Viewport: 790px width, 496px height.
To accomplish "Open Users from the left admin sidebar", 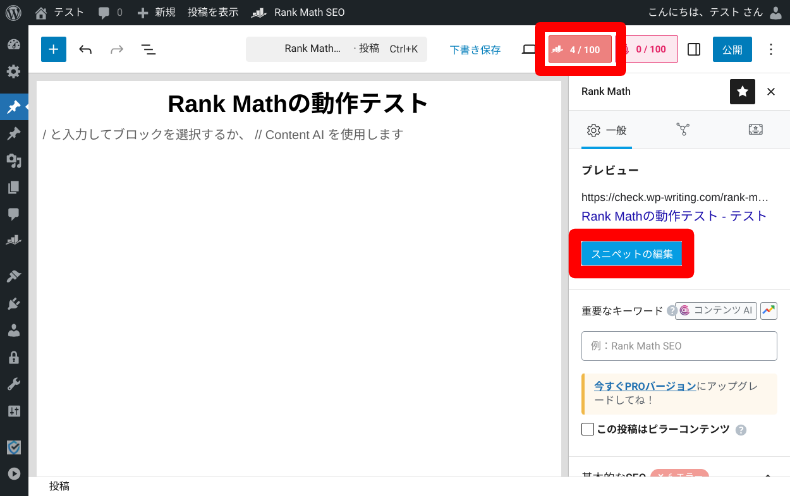I will (14, 330).
